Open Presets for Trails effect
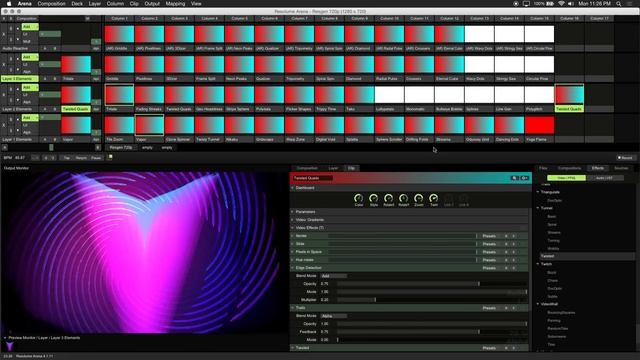The image size is (640, 360). coord(489,308)
